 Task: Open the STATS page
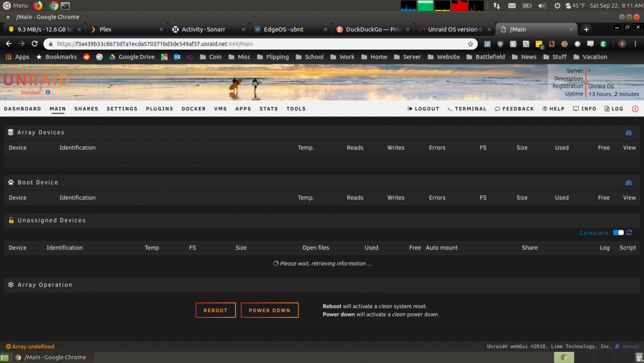[x=269, y=109]
